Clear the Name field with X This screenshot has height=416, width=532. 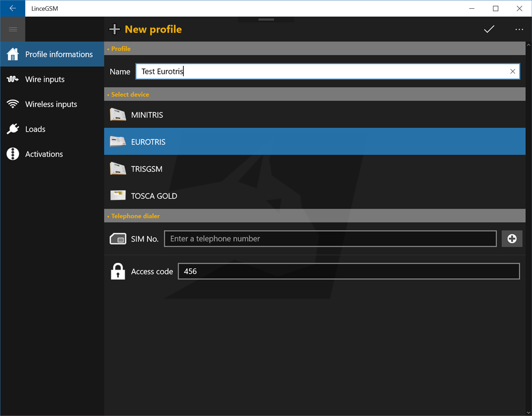point(513,71)
